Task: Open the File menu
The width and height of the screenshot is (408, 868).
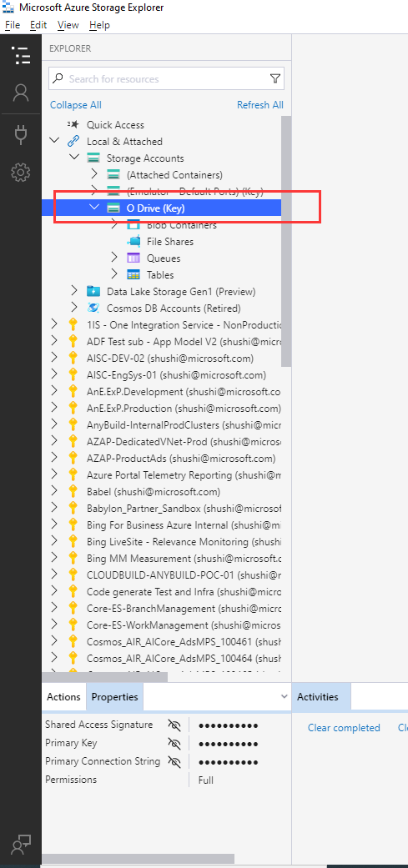Action: (13, 25)
